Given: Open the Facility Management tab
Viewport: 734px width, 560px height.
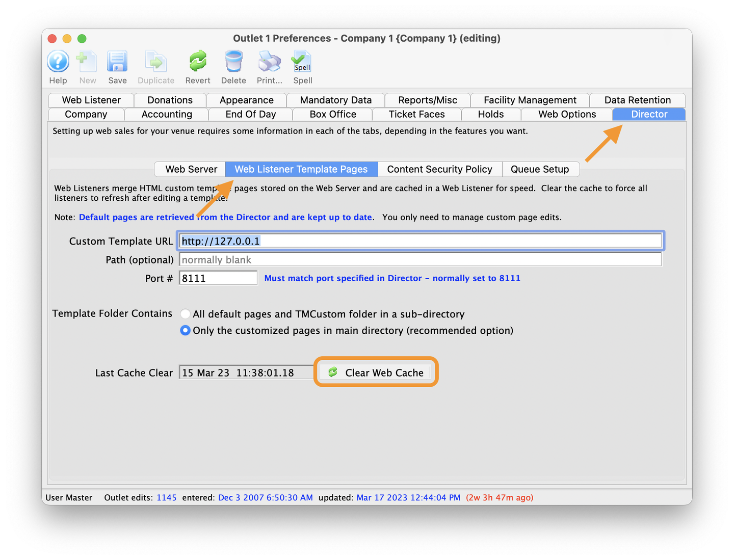Looking at the screenshot, I should click(530, 100).
